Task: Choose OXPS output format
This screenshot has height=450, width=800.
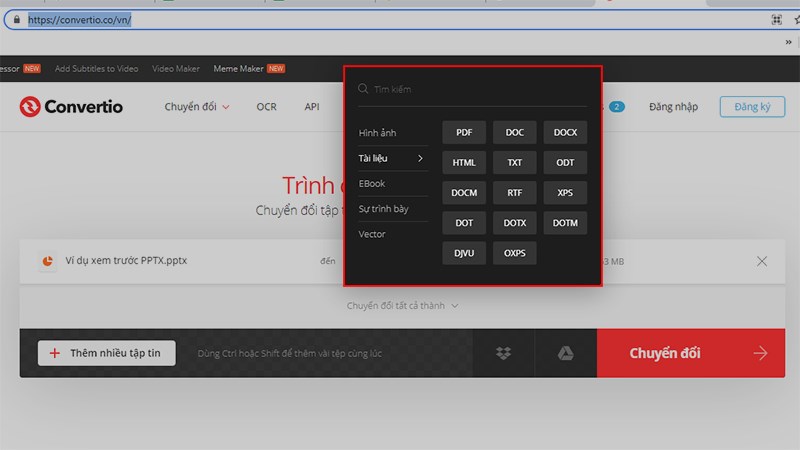Action: point(514,253)
